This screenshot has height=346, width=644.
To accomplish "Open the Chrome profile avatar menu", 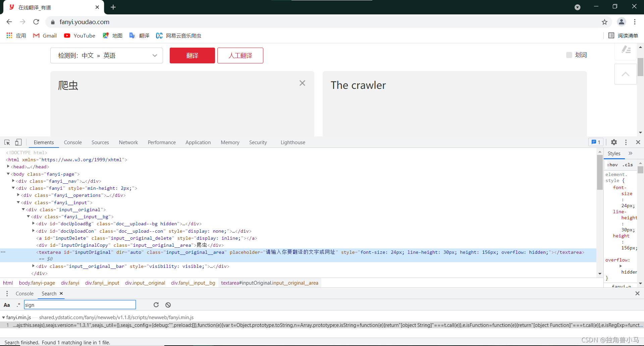I will point(621,22).
